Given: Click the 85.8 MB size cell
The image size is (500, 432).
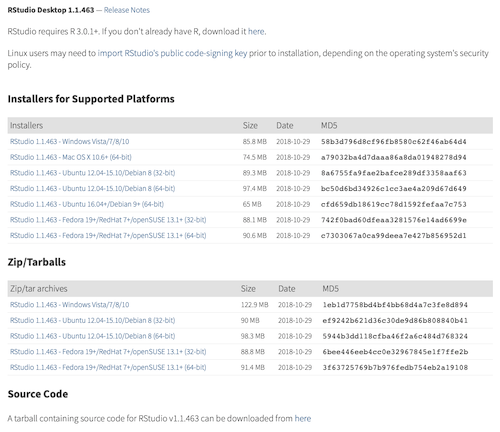Looking at the screenshot, I should pyautogui.click(x=255, y=142).
